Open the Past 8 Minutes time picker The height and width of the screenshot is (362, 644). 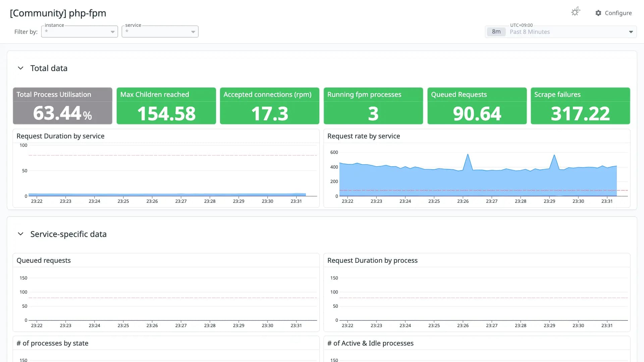pyautogui.click(x=561, y=32)
